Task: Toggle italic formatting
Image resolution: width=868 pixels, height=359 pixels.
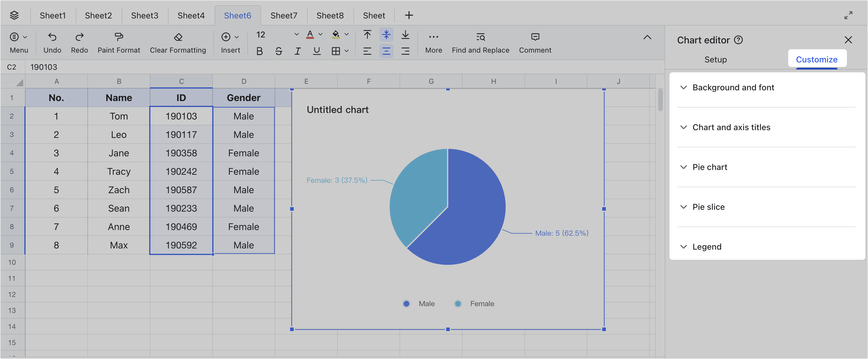Action: [298, 51]
